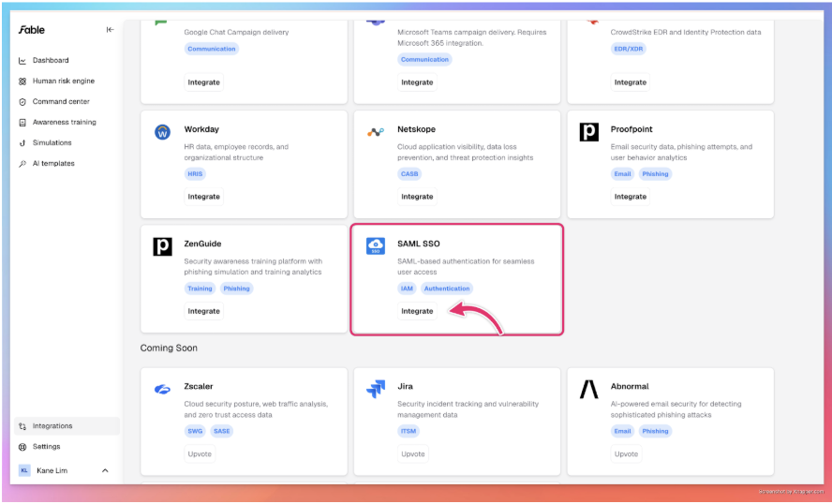Screen dimensions: 832x504
Task: Integrate Microsoft Teams campaign delivery
Action: 417,82
